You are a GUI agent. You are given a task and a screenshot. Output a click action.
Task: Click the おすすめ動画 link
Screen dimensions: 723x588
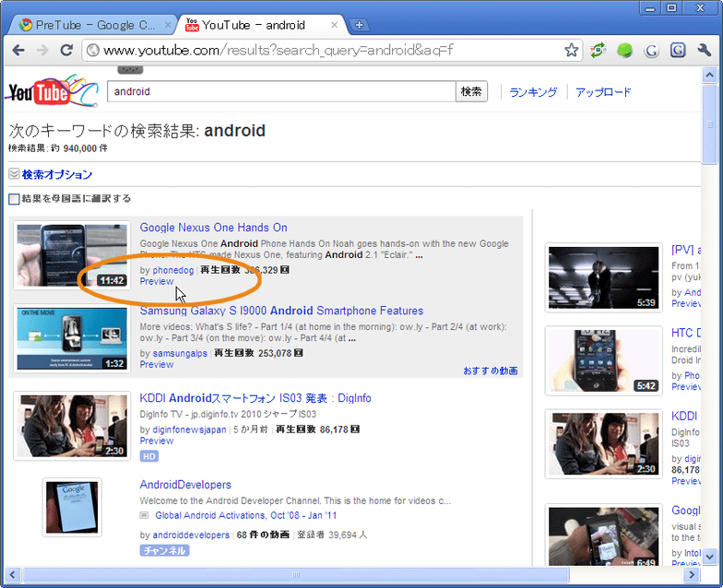[491, 370]
